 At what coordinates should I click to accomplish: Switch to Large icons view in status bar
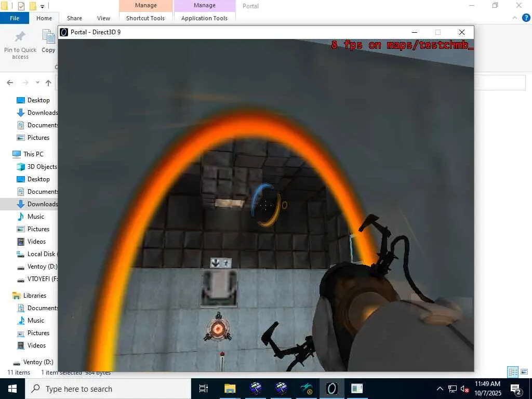524,372
